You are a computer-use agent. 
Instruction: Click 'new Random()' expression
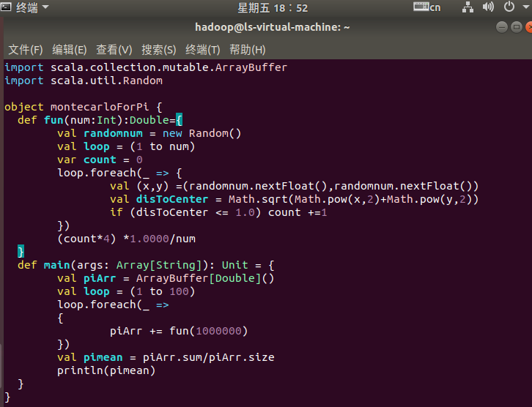202,133
